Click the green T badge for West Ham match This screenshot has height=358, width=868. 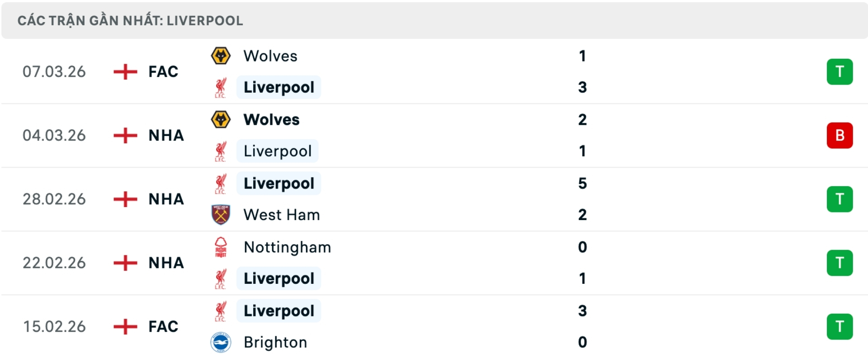point(840,199)
